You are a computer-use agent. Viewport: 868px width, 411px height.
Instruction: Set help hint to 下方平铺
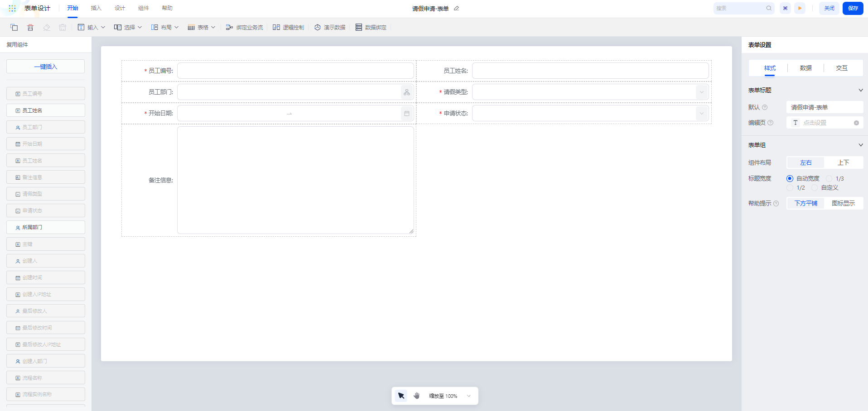805,203
